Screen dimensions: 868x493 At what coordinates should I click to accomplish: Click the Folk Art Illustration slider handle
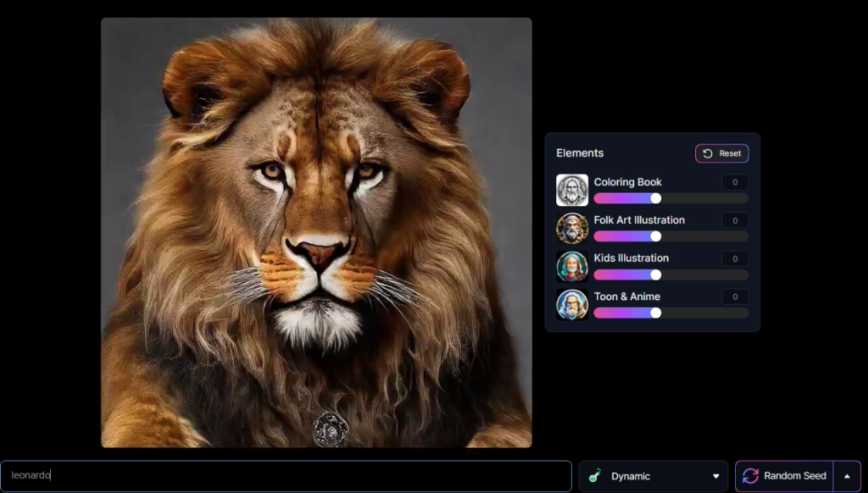click(656, 237)
